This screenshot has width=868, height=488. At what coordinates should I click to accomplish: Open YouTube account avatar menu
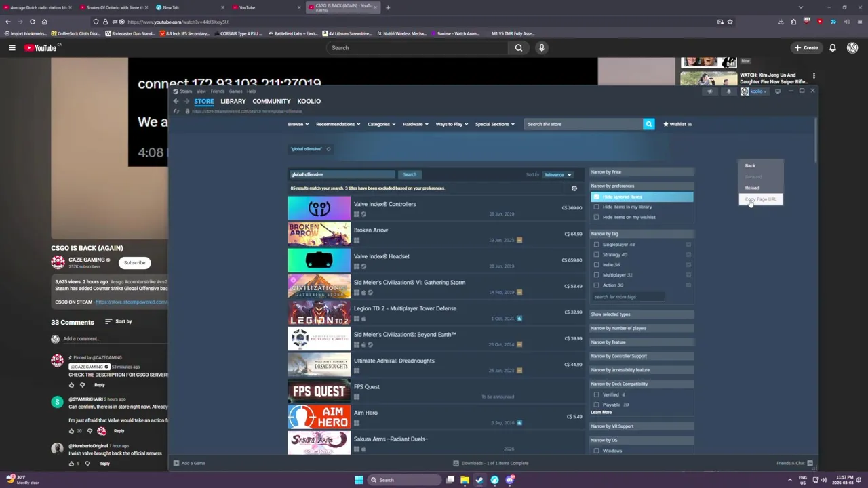852,47
